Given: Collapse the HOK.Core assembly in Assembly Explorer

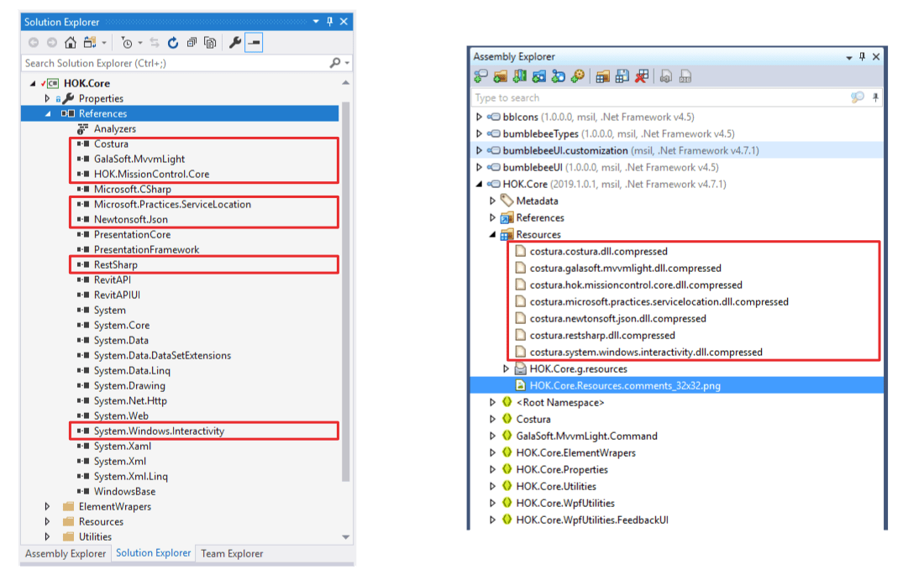Looking at the screenshot, I should (479, 185).
